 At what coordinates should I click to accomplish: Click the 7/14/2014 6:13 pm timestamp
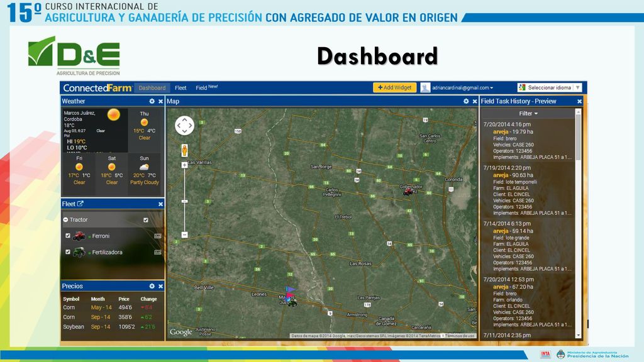tap(507, 224)
